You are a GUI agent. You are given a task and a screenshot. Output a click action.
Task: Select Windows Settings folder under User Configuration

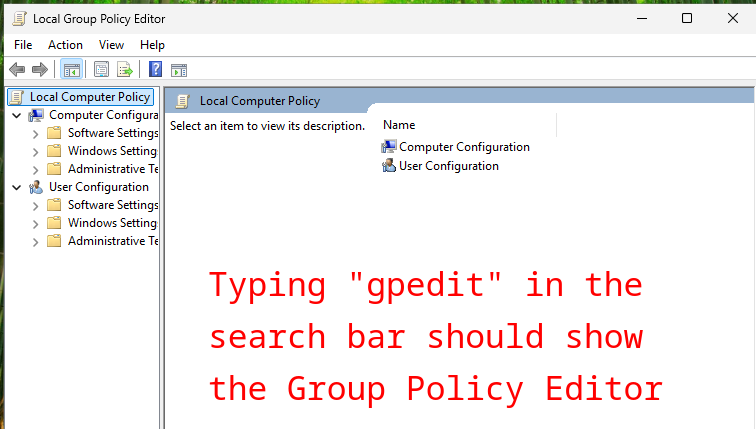pos(111,223)
